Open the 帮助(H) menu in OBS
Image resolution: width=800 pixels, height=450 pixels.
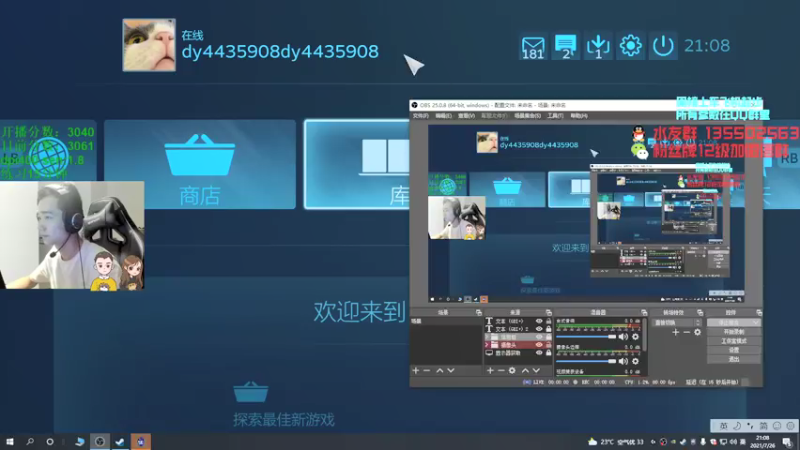coord(579,116)
